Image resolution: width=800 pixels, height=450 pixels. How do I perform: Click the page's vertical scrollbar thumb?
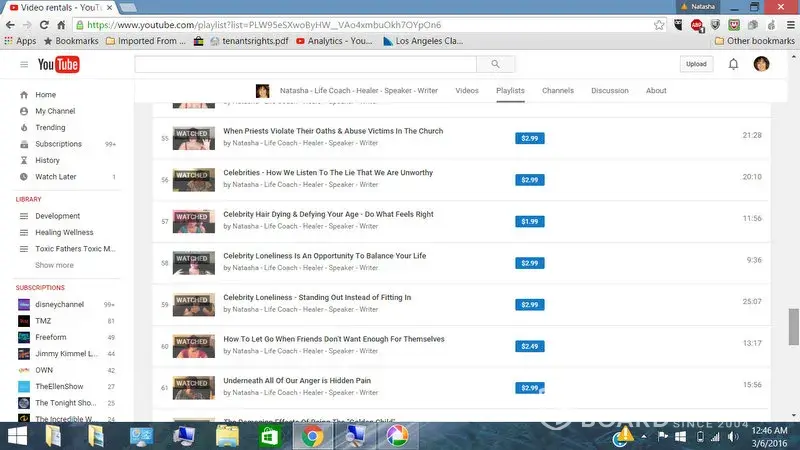click(x=793, y=325)
